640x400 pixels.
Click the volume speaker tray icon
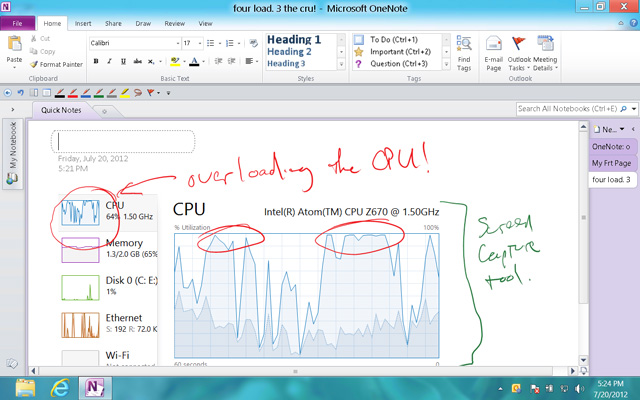click(579, 389)
